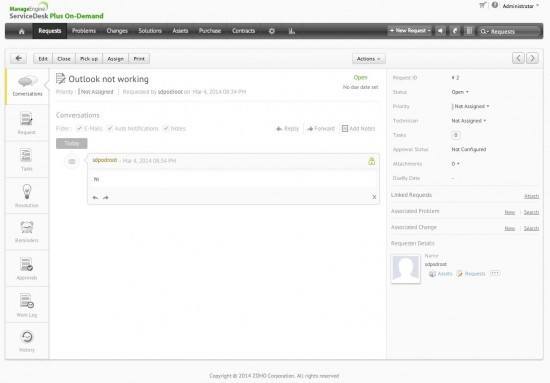Click the edit icon beside Outlook not working
The width and height of the screenshot is (550, 383).
61,79
